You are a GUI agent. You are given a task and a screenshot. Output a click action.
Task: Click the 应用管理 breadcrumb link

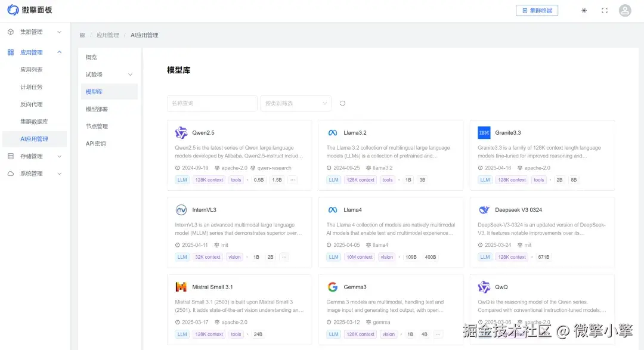point(107,35)
